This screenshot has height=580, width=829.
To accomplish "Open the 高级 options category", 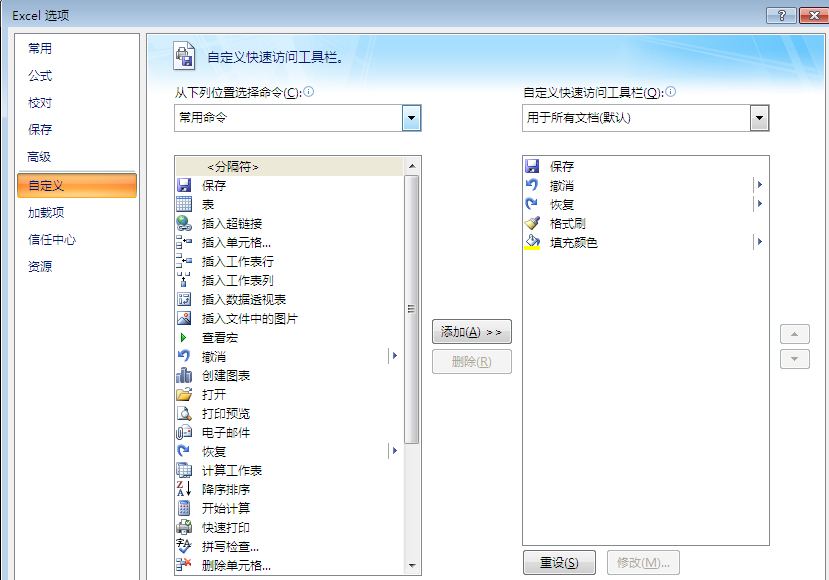I will (39, 157).
